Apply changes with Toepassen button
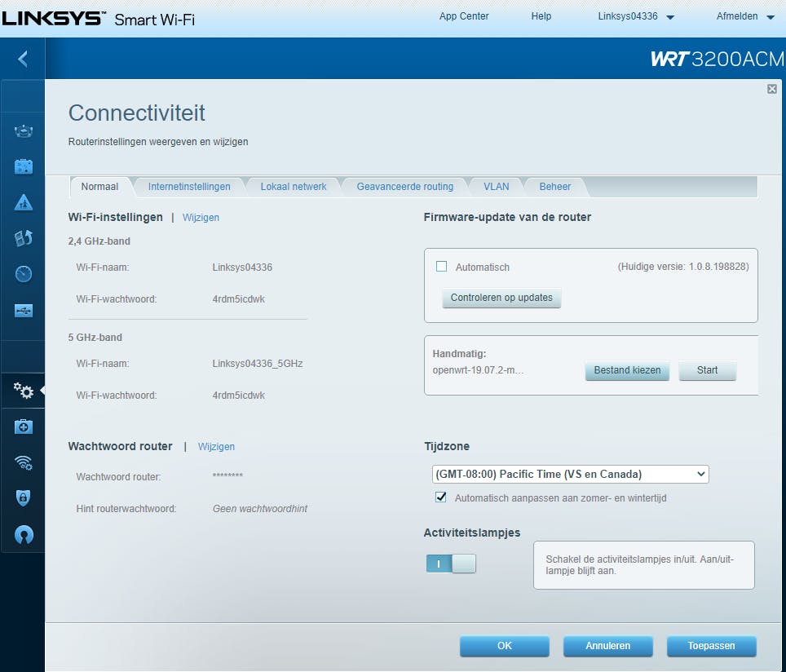This screenshot has width=786, height=672. (711, 646)
